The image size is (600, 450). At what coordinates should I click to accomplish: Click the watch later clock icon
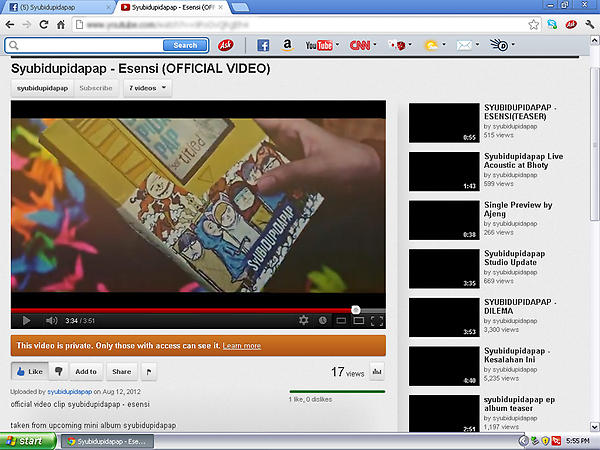click(x=323, y=320)
